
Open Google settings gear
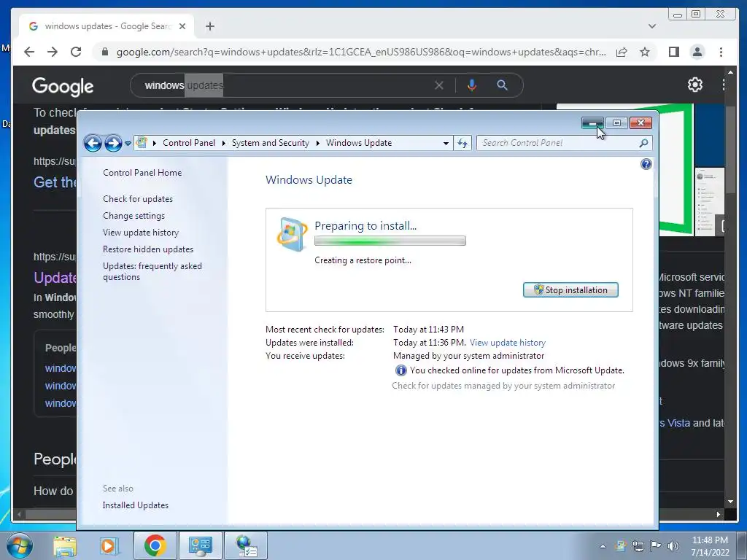click(695, 85)
